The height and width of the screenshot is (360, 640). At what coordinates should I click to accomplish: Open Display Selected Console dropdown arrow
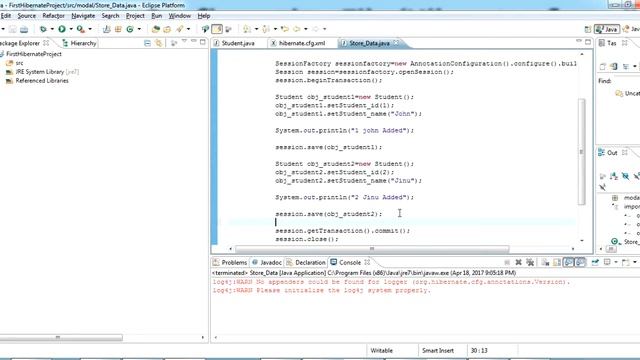coord(616,262)
